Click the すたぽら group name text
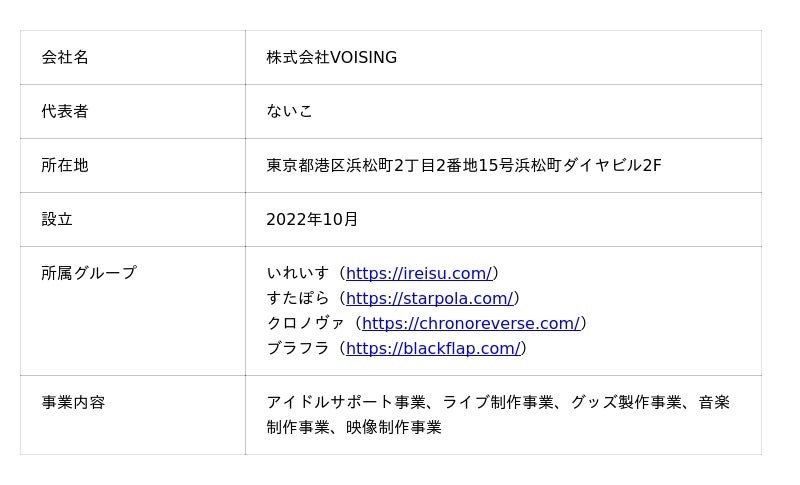This screenshot has width=800, height=485. point(297,298)
